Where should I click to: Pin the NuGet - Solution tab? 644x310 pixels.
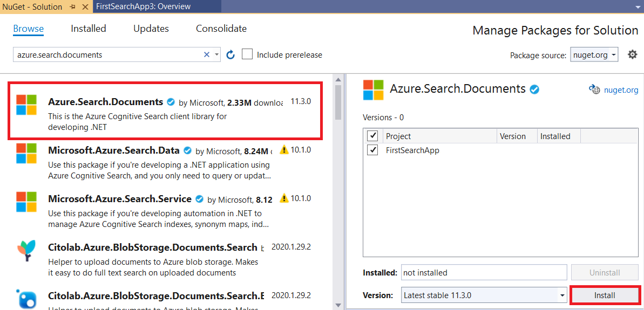coord(73,7)
